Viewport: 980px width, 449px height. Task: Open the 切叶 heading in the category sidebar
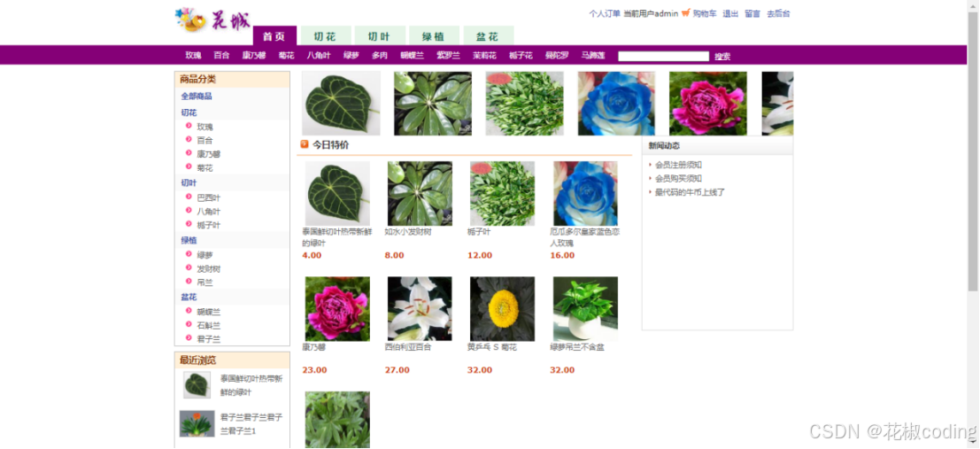[189, 183]
